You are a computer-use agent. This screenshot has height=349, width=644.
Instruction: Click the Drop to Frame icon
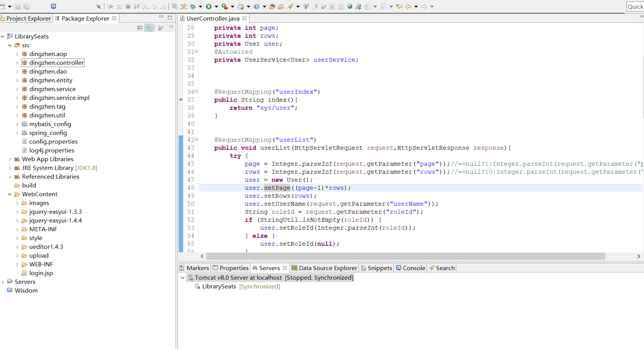174,6
